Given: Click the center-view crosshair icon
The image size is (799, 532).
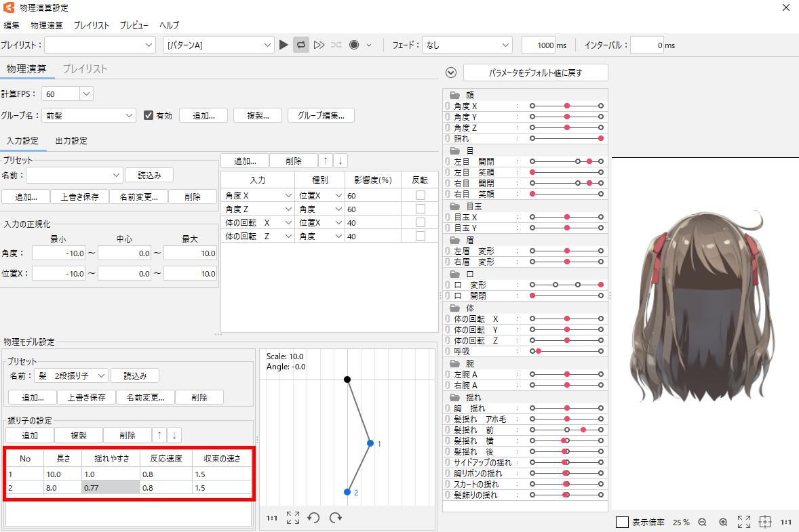Looking at the screenshot, I should (765, 522).
